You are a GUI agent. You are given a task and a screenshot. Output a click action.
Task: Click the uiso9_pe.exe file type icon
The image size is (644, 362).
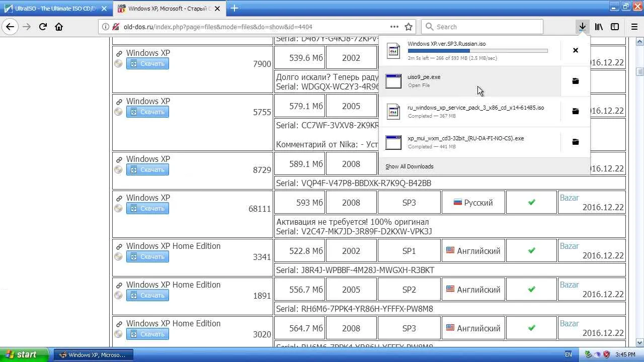tap(393, 81)
